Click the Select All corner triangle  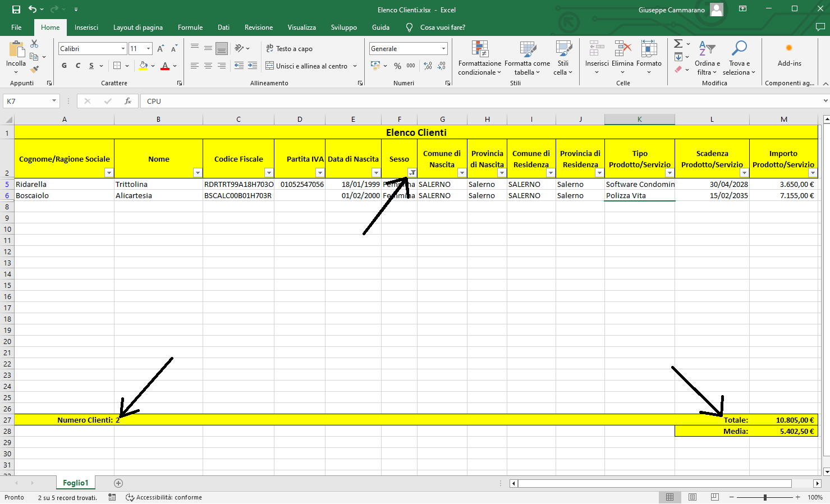[7, 119]
